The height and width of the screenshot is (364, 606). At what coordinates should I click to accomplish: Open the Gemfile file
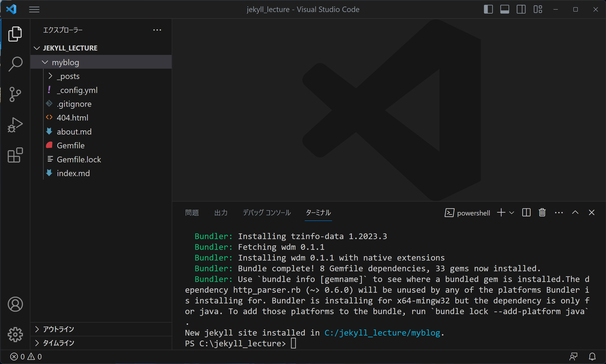point(101,145)
